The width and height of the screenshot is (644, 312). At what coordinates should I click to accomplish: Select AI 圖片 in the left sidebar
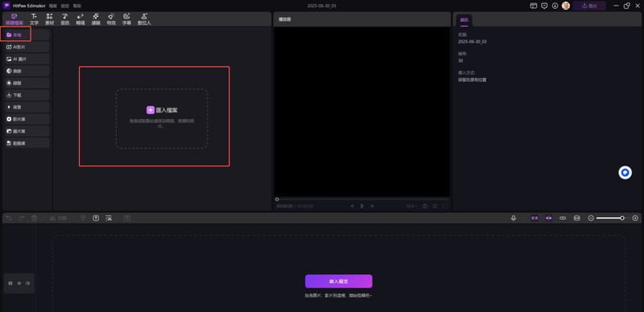point(26,60)
